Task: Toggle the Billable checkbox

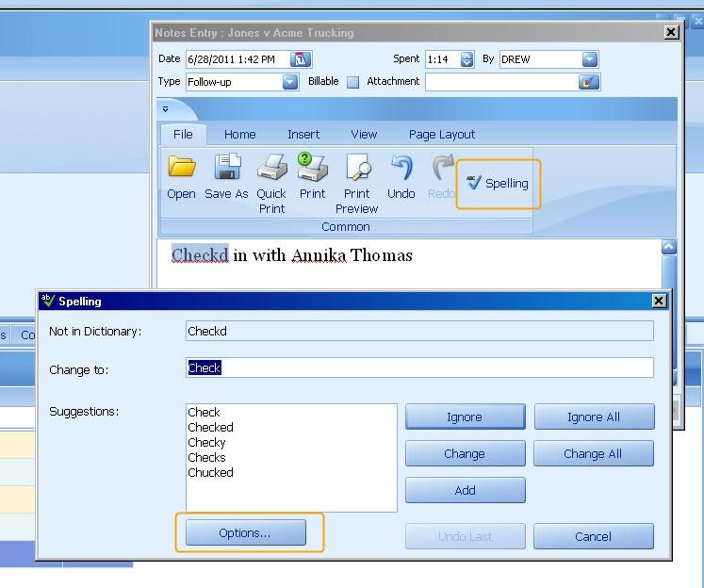Action: tap(352, 82)
